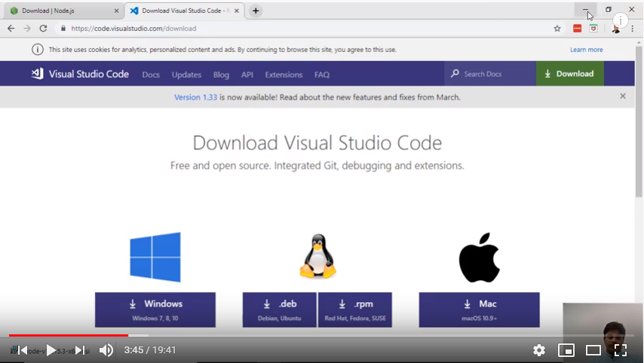Reload the browser page
Viewport: 644px width, 363px height.
tap(43, 29)
